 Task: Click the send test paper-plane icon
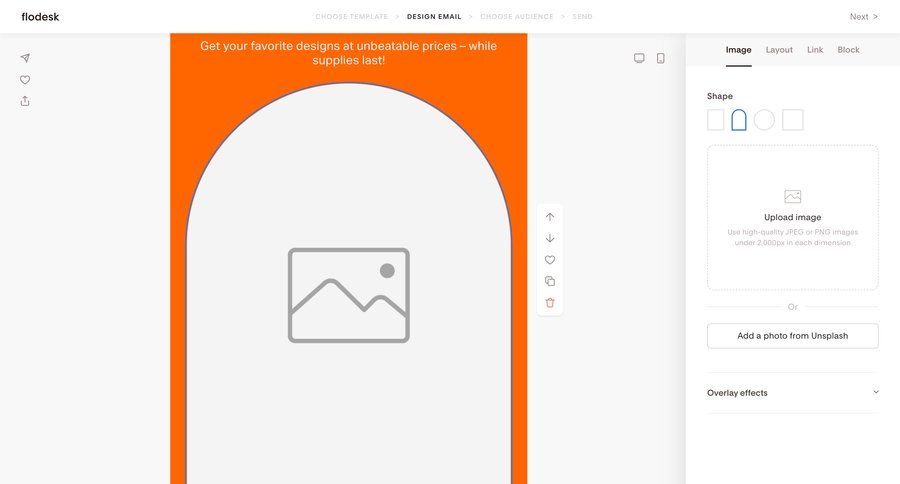25,58
